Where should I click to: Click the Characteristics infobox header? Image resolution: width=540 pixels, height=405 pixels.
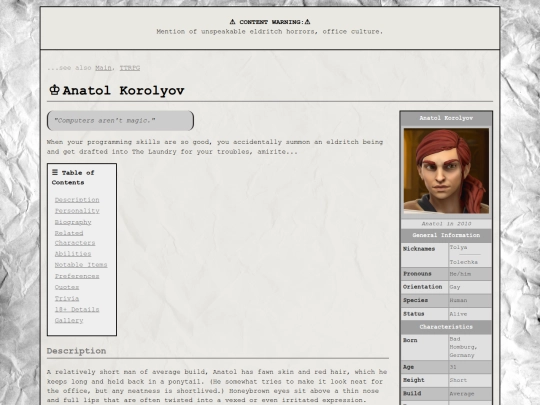point(446,327)
